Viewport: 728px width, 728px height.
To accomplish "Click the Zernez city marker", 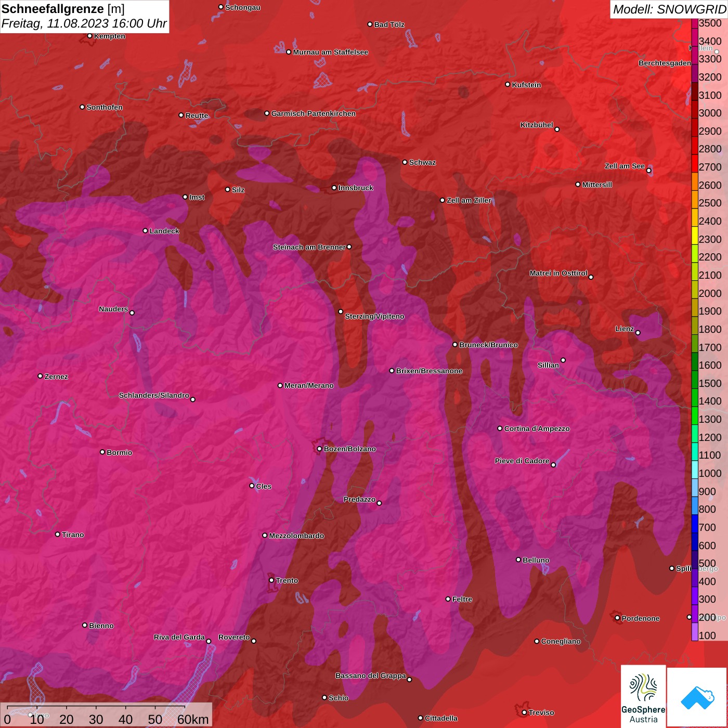I will [x=40, y=376].
